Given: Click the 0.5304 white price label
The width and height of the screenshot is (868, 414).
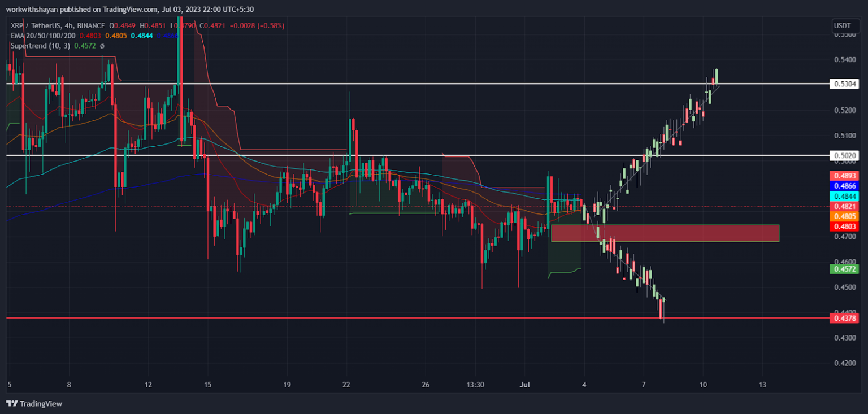Looking at the screenshot, I should (844, 84).
